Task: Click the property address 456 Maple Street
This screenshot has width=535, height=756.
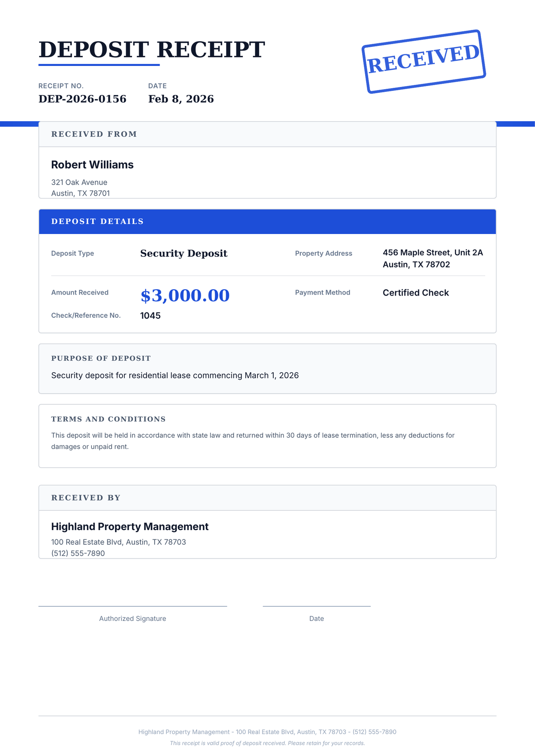Action: 432,253
